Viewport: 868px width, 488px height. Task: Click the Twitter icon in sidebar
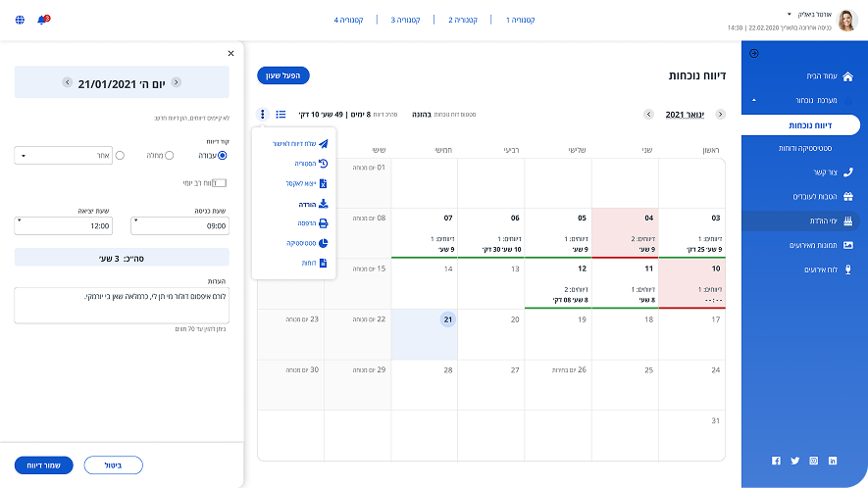(794, 461)
